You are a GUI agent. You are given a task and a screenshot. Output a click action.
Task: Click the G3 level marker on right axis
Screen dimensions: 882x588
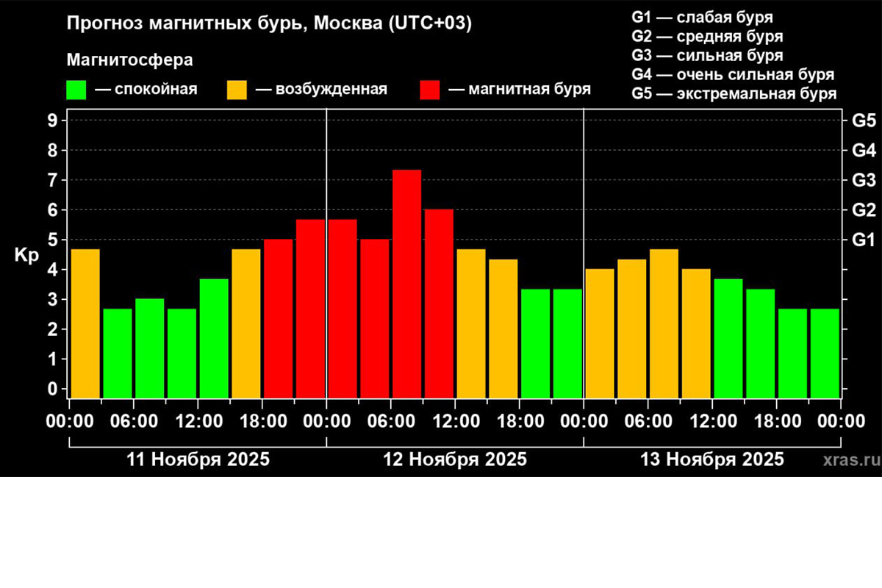(x=865, y=180)
